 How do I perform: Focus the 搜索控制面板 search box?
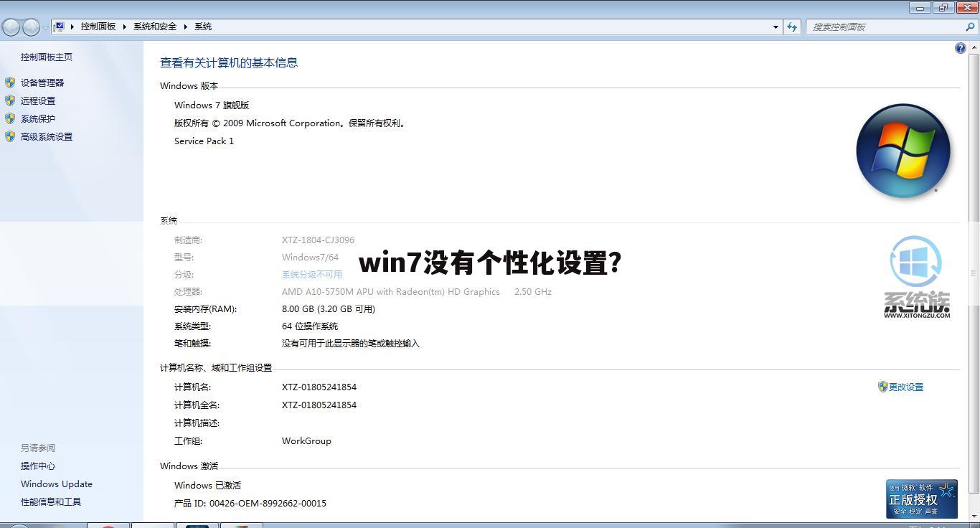click(x=884, y=27)
